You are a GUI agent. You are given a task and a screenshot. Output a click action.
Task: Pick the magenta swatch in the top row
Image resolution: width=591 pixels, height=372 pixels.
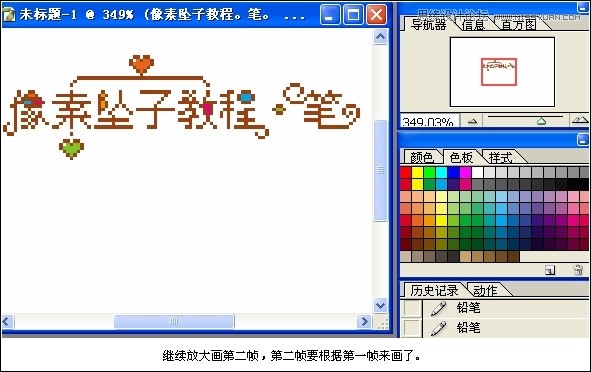click(465, 173)
